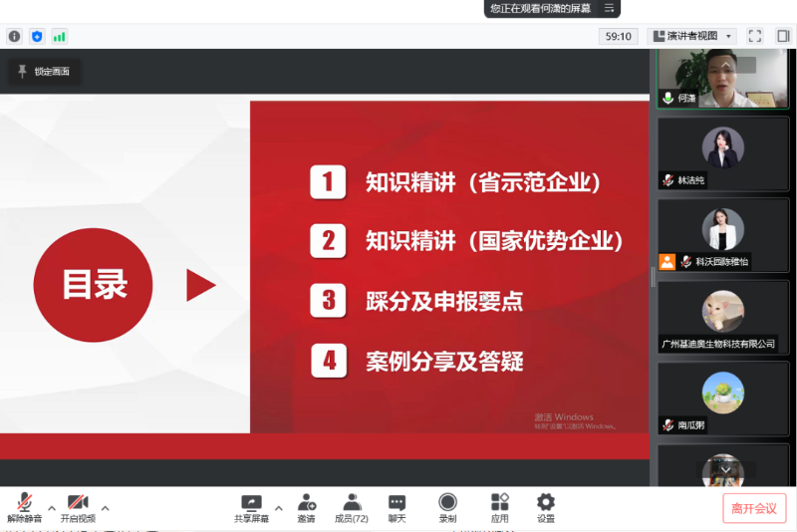The height and width of the screenshot is (532, 797).
Task: Open the 成员(72) members list
Action: coord(351,504)
